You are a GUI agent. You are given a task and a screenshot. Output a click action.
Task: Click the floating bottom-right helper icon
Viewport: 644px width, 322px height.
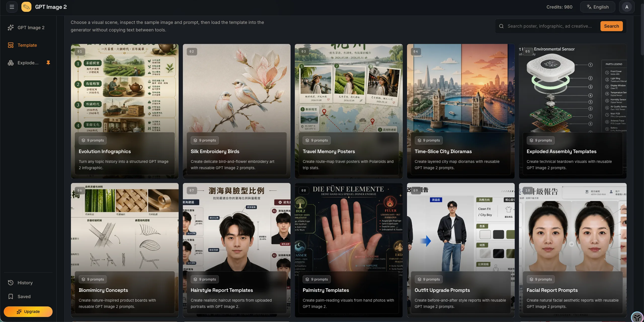637,317
